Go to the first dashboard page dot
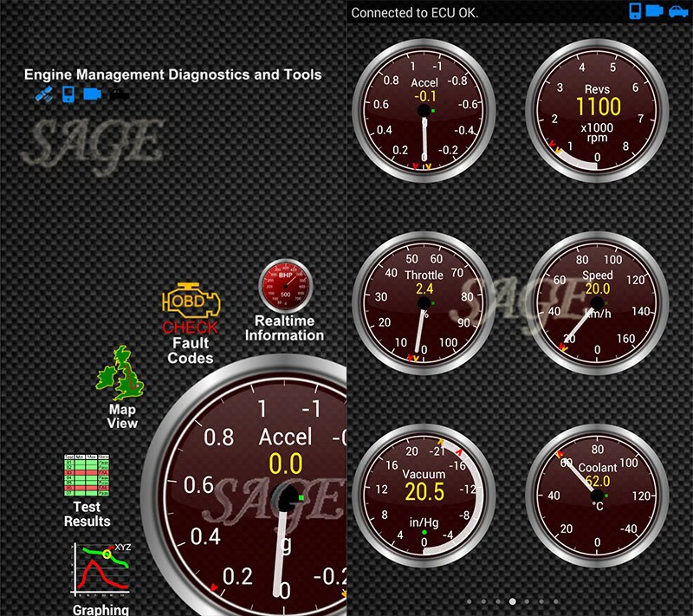Image resolution: width=693 pixels, height=616 pixels. click(469, 601)
